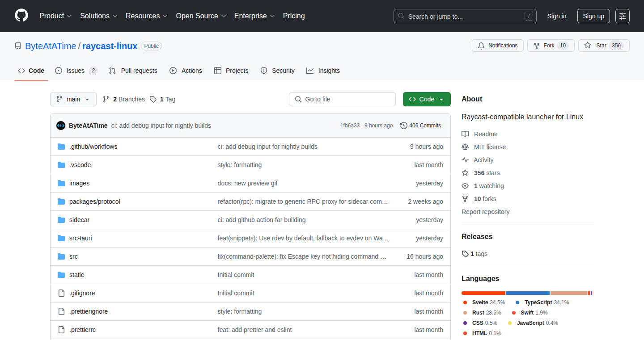Screen dimensions: 644x340
Task: Click the Svelte red language bar segment
Action: pyautogui.click(x=483, y=293)
